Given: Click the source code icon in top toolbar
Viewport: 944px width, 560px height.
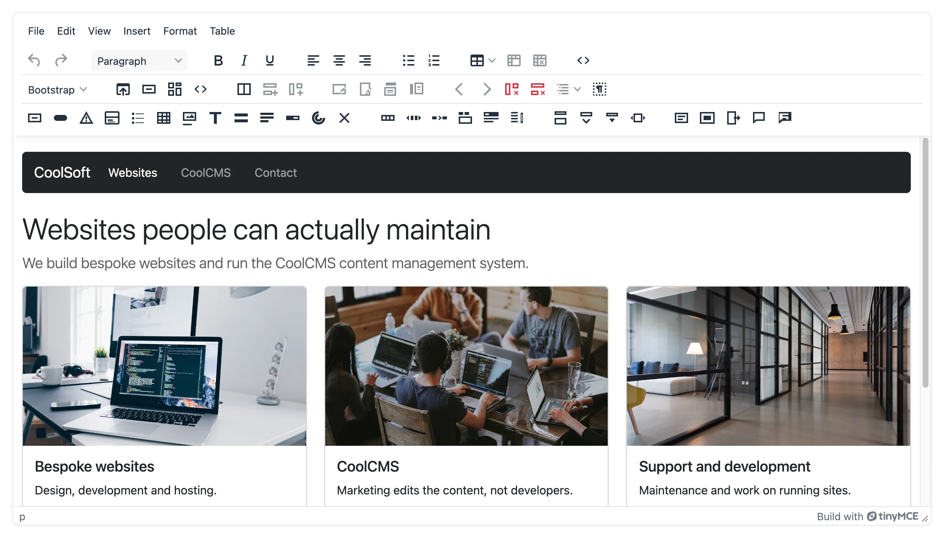Looking at the screenshot, I should click(583, 60).
